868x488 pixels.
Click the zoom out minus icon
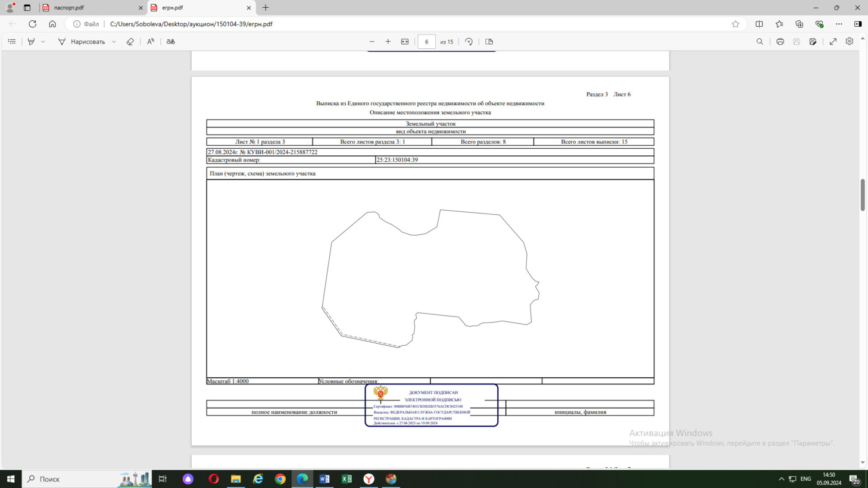[372, 42]
